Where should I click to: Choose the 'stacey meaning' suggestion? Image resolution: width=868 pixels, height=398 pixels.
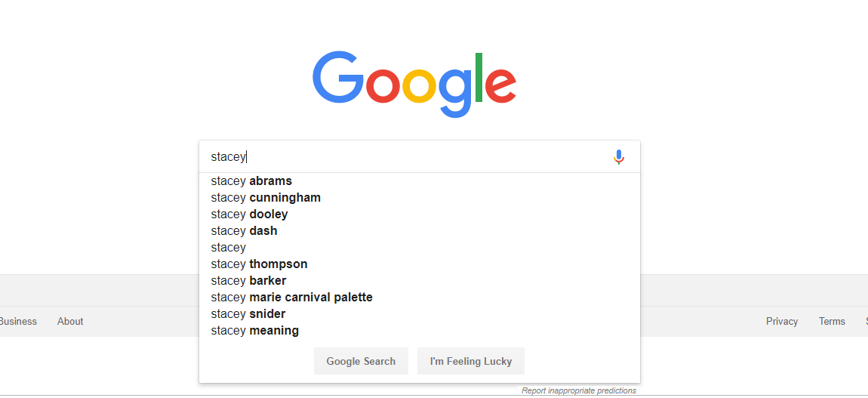pyautogui.click(x=419, y=331)
